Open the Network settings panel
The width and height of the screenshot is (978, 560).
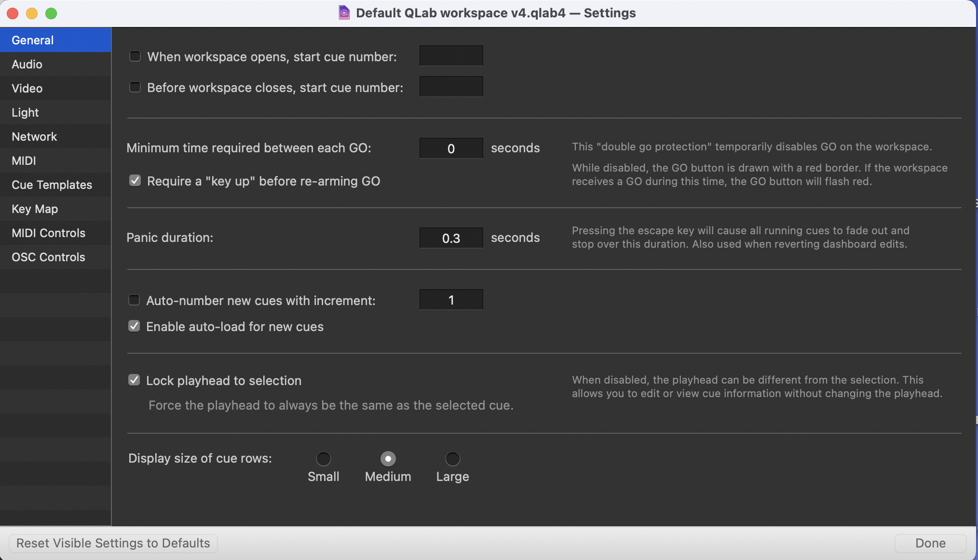[34, 136]
